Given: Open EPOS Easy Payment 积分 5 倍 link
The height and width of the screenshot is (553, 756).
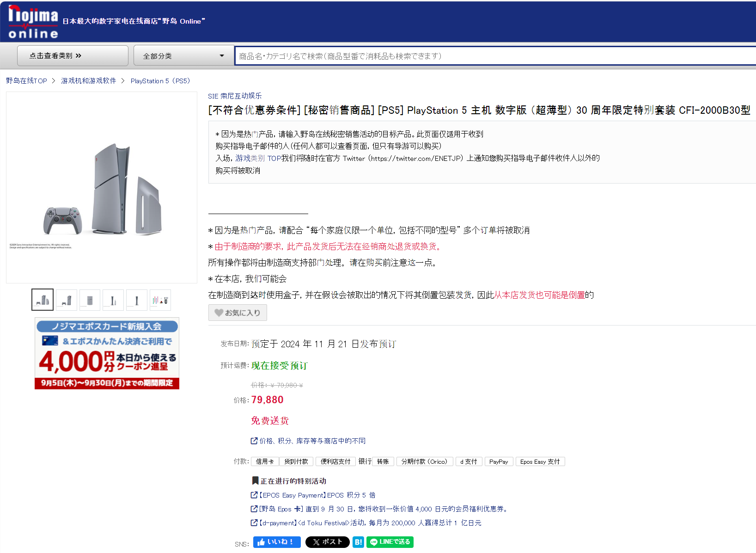Looking at the screenshot, I should pos(317,495).
